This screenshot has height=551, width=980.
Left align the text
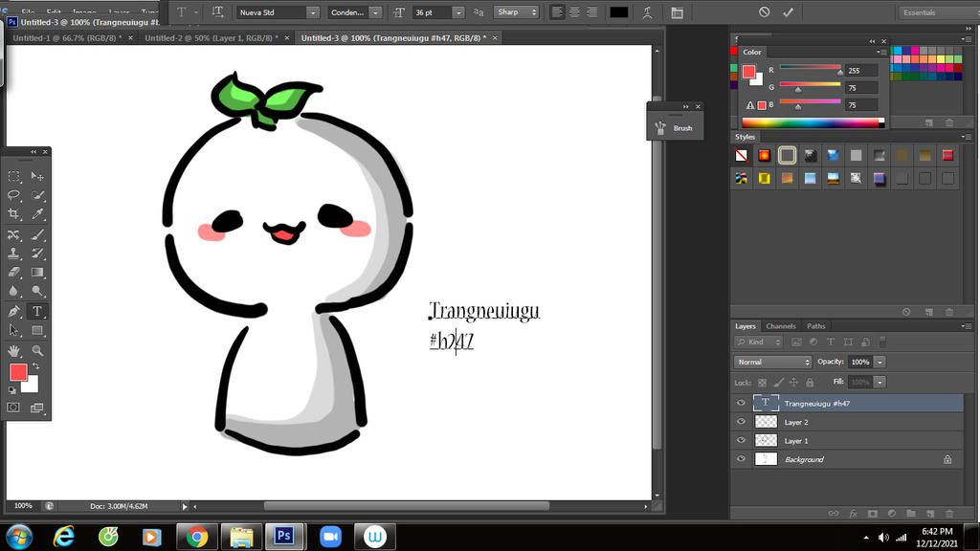coord(557,12)
